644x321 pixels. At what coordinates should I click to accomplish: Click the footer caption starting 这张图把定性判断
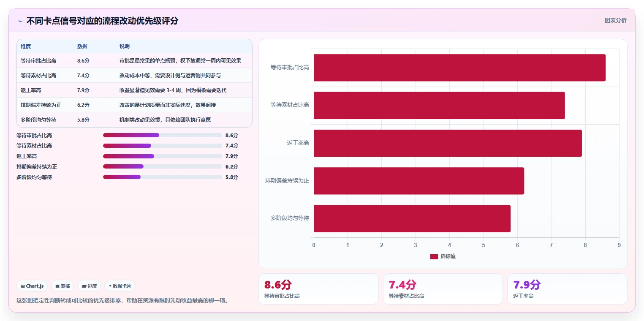(x=122, y=301)
